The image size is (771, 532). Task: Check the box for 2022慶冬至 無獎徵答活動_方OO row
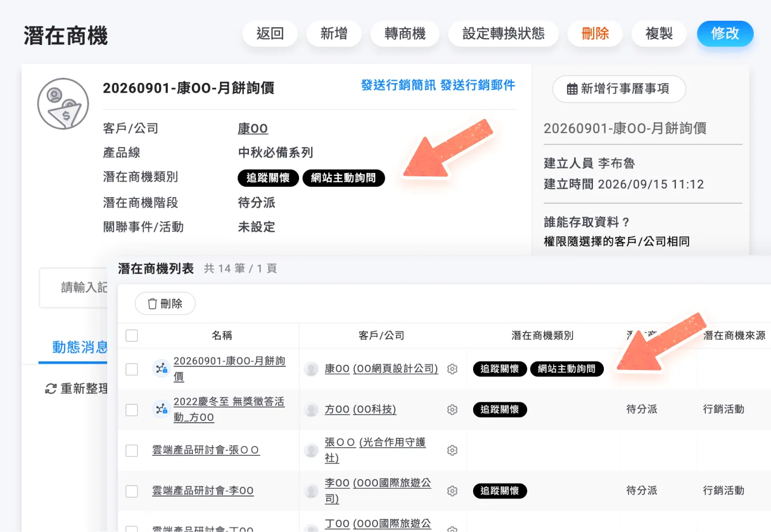132,410
